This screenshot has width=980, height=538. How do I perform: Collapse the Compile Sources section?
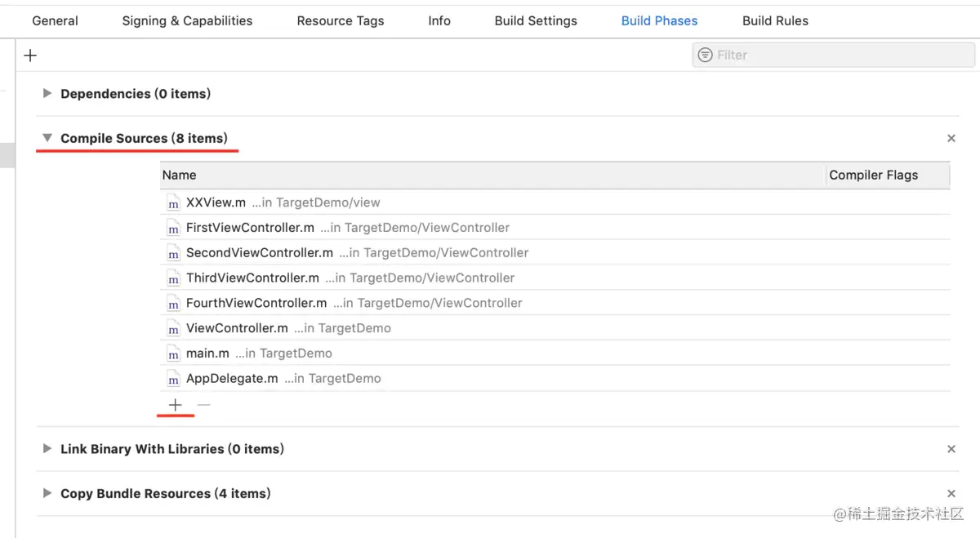click(47, 139)
